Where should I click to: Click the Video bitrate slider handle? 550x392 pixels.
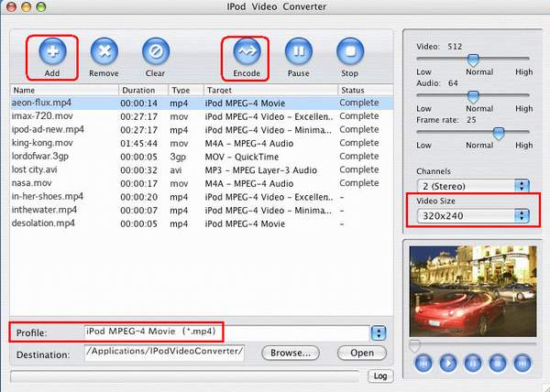pyautogui.click(x=473, y=60)
